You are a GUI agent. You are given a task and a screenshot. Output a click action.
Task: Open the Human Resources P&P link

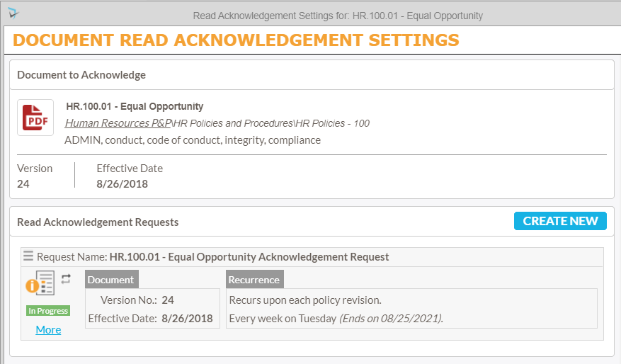(118, 123)
